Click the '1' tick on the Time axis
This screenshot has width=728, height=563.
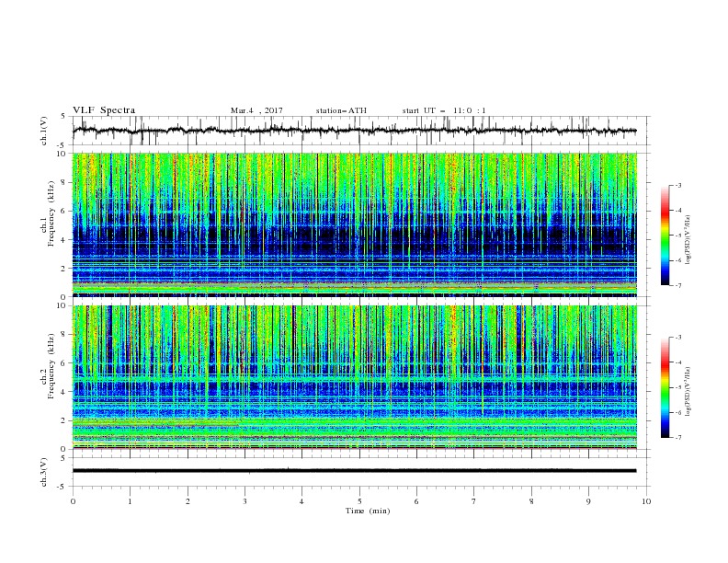pos(130,501)
